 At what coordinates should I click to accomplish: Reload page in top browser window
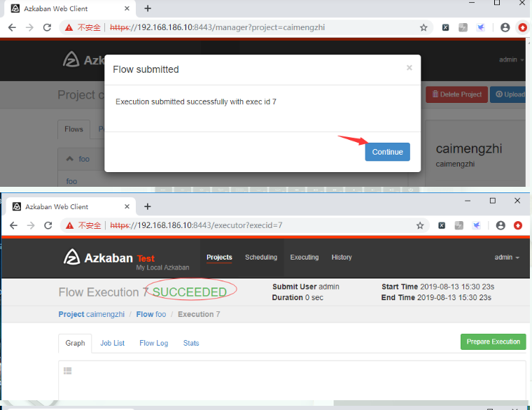[47, 27]
